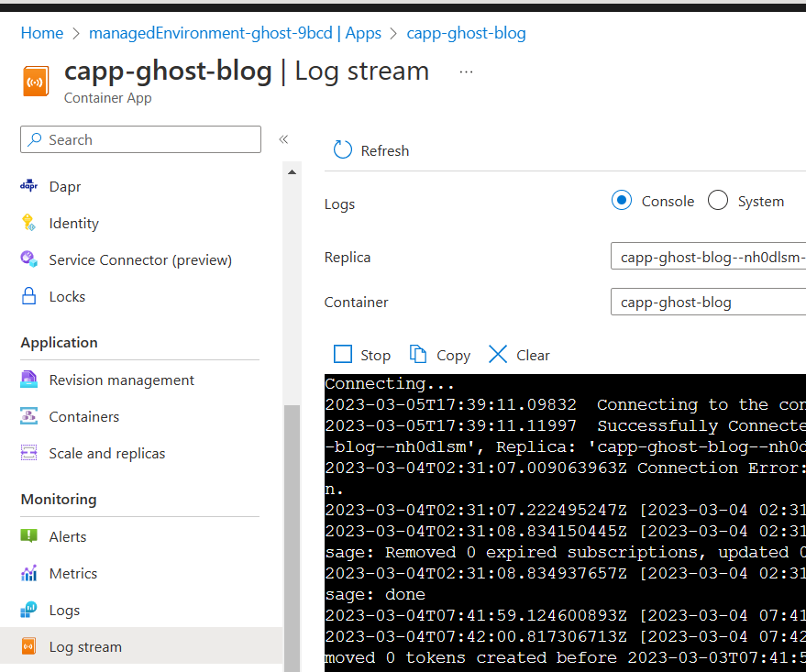806x672 pixels.
Task: Click capp-ghost-blog breadcrumb link
Action: point(466,33)
